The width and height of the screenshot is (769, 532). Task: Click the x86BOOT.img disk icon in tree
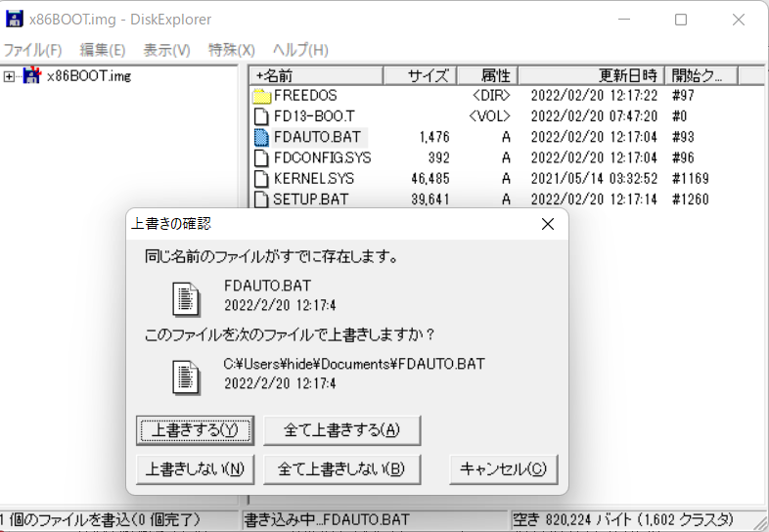click(32, 75)
